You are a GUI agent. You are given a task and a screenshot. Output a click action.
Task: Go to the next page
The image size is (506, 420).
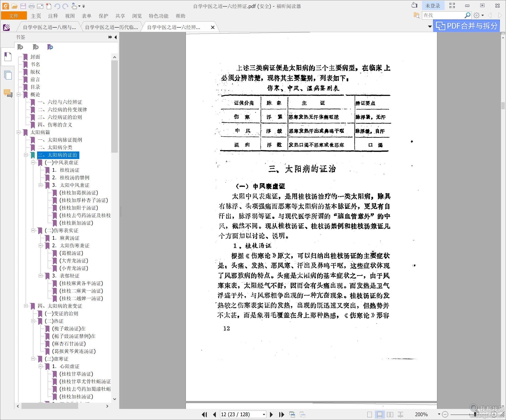pos(271,415)
